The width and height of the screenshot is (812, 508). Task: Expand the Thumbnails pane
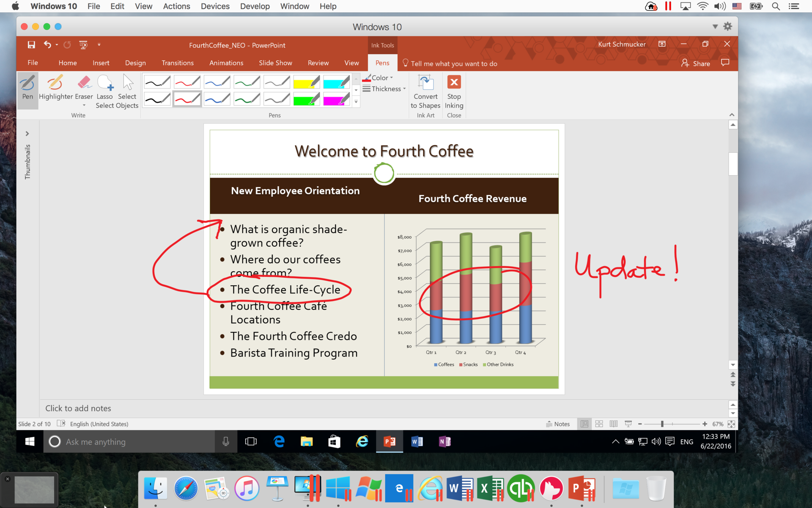click(x=27, y=134)
